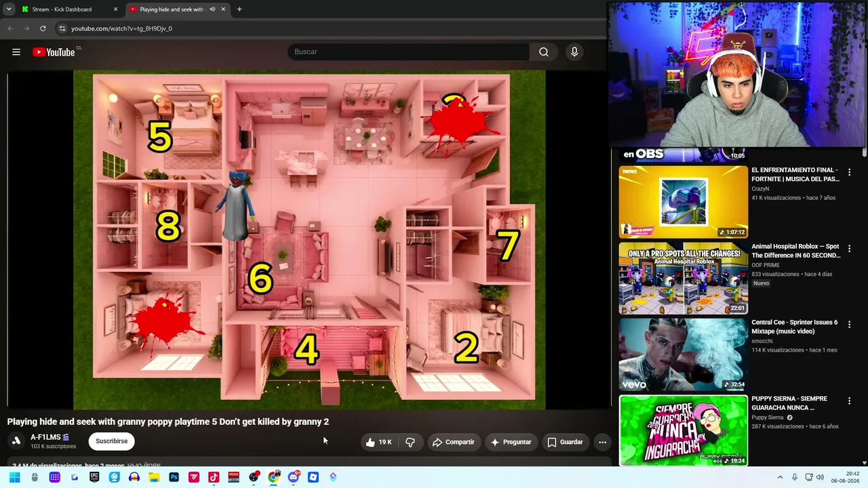Image resolution: width=868 pixels, height=488 pixels.
Task: Open the options menu for Puppy Sierna video
Action: 849,401
